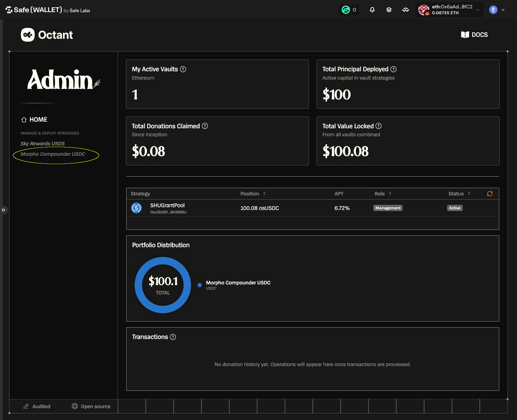Click the Audited pencil icon
Viewport: 517px width, 420px height.
click(x=26, y=406)
